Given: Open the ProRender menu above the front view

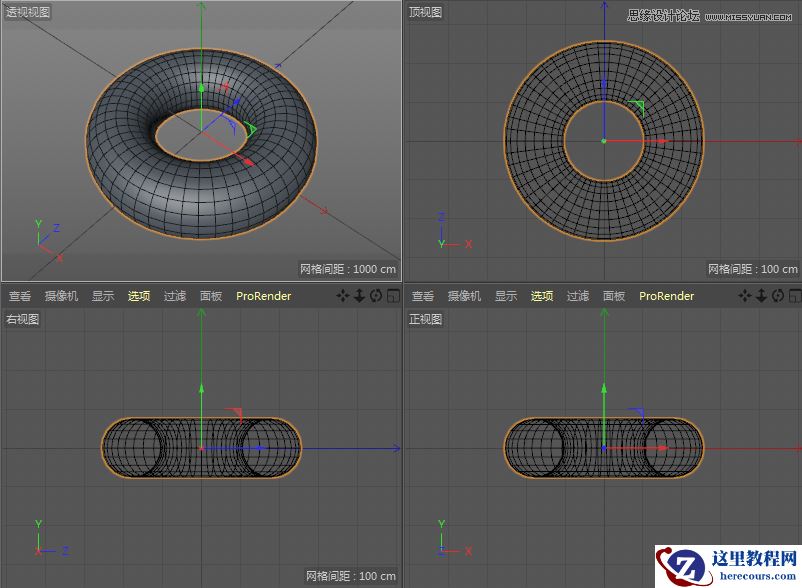Looking at the screenshot, I should 666,296.
